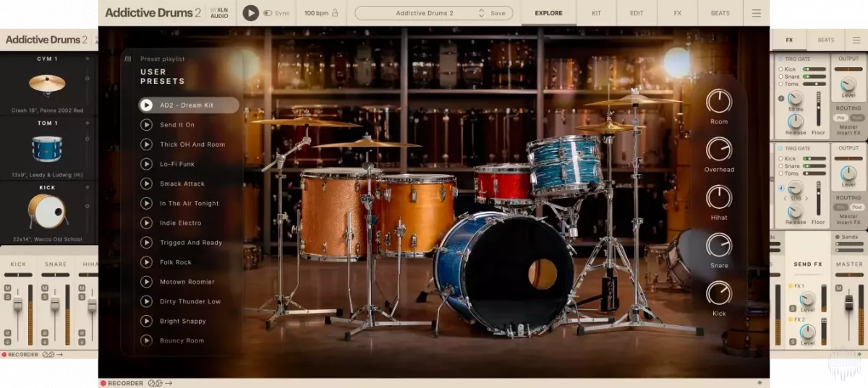
Task: Save the current preset
Action: click(498, 13)
